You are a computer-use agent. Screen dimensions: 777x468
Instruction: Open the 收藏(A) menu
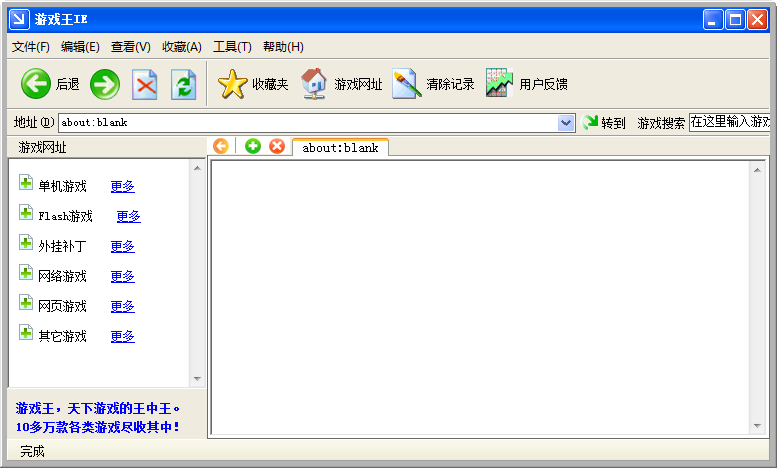click(182, 47)
